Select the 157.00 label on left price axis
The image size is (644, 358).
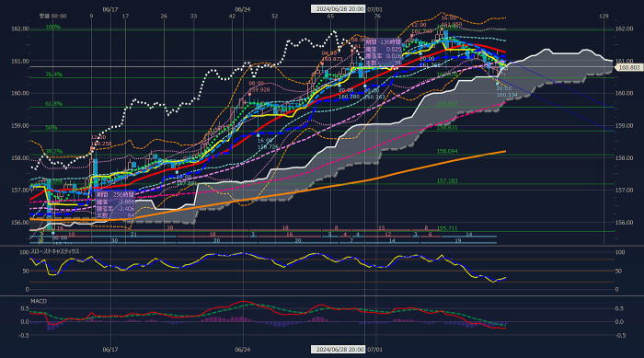pyautogui.click(x=20, y=191)
